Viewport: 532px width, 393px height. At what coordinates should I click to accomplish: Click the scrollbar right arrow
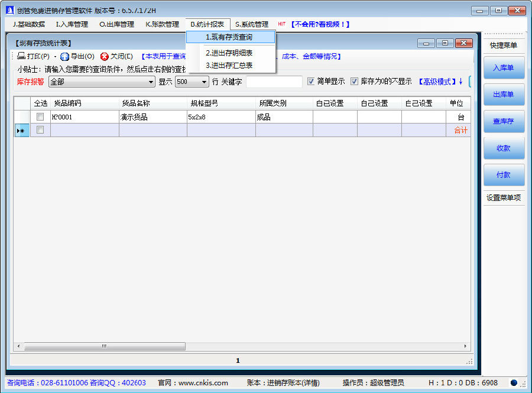(x=465, y=346)
